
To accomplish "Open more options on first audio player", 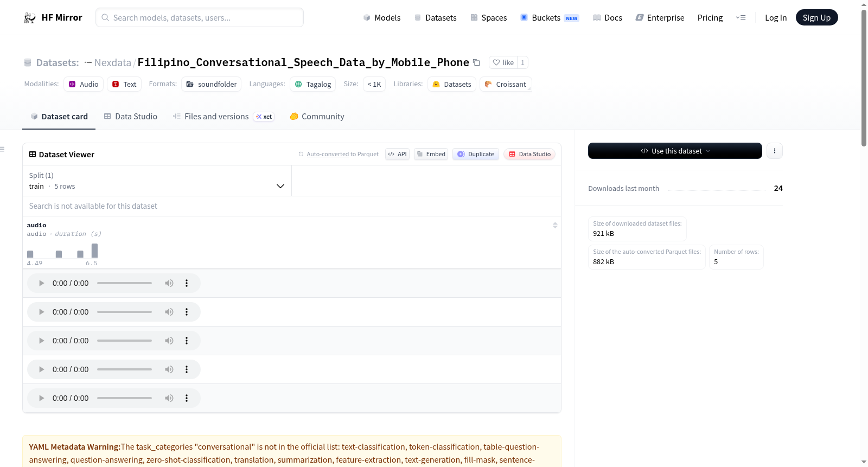I will [187, 283].
